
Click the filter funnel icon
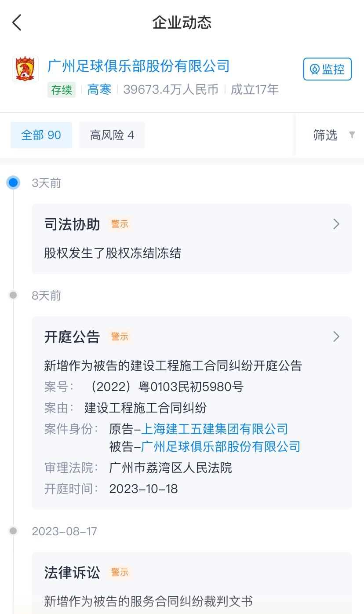(x=352, y=135)
